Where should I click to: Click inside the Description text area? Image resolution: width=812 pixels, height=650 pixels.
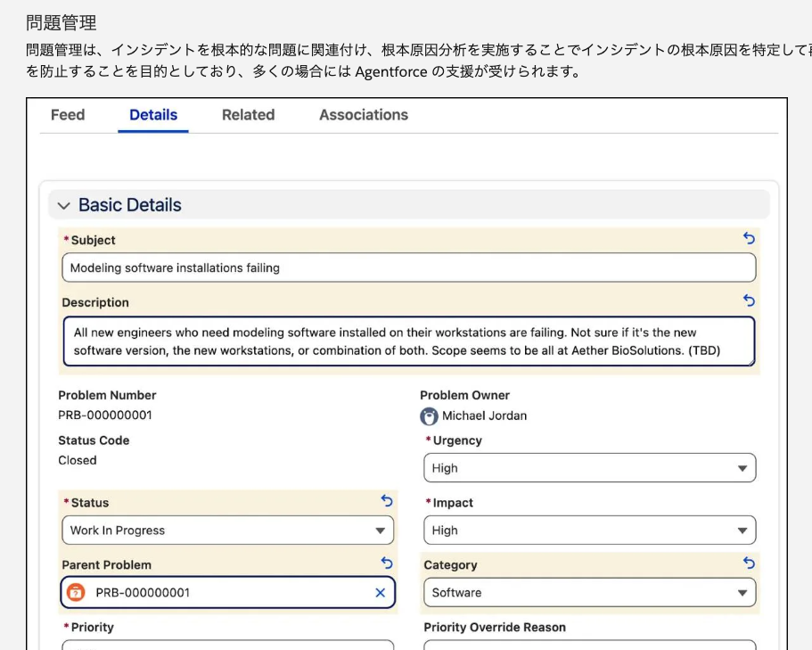[408, 341]
